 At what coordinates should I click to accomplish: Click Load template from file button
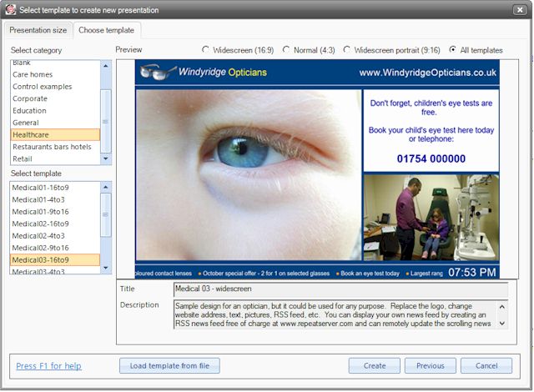169,366
